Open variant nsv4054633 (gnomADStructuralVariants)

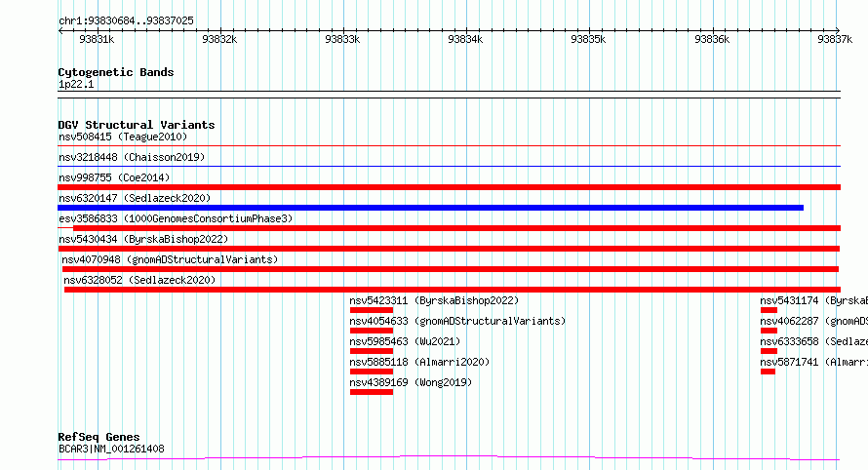pyautogui.click(x=457, y=321)
